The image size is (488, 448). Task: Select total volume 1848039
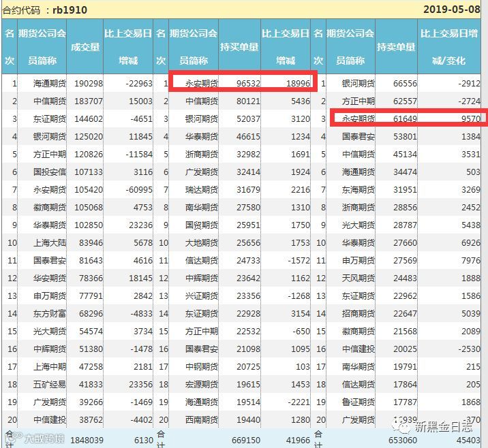tap(87, 441)
